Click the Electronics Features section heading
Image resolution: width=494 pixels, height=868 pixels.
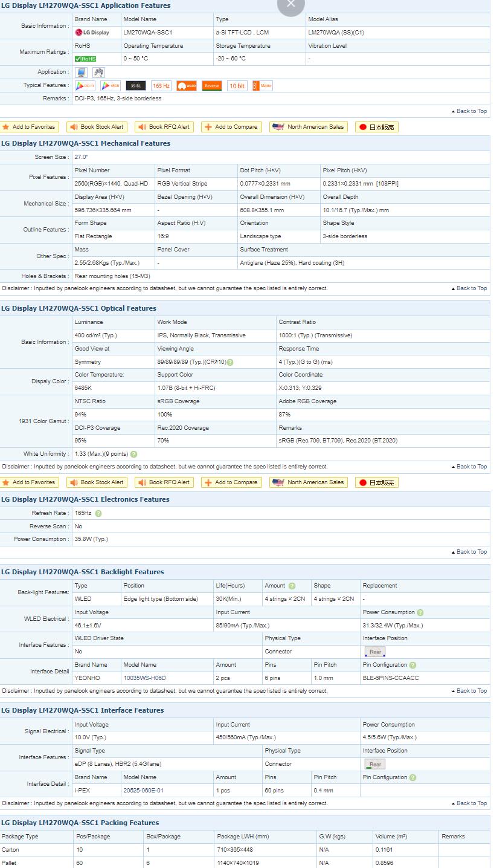[85, 499]
